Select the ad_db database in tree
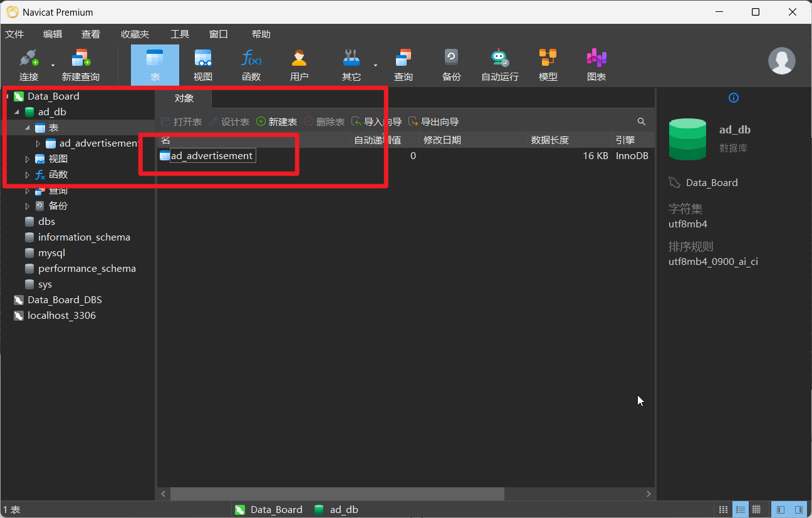This screenshot has height=518, width=812. (52, 112)
